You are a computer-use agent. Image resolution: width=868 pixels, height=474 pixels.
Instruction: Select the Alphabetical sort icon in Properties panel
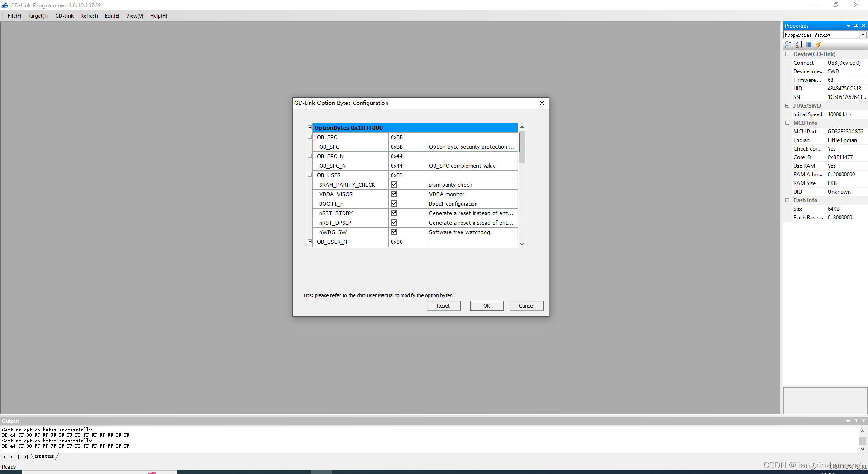[800, 45]
